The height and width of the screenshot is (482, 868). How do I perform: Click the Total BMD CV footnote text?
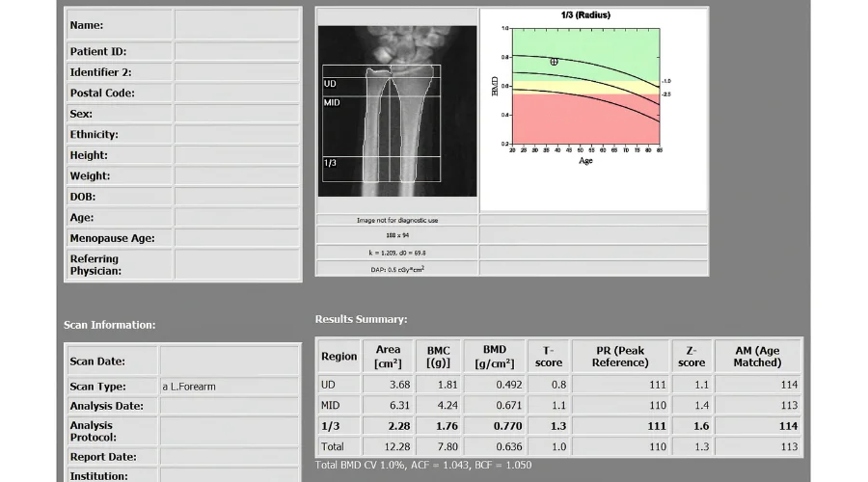tap(423, 465)
